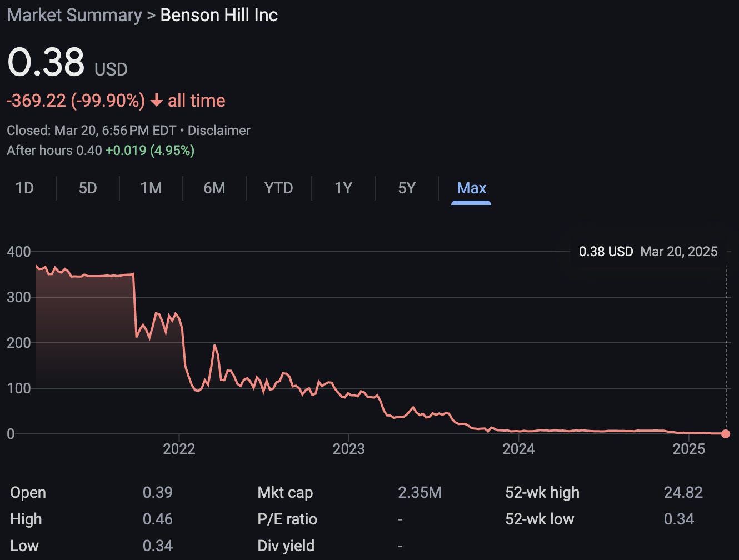Switch chart to 1M range
The image size is (739, 560).
pos(151,188)
